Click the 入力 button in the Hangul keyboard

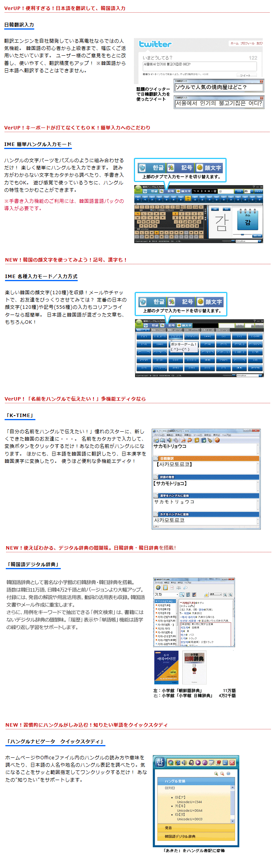point(239,191)
